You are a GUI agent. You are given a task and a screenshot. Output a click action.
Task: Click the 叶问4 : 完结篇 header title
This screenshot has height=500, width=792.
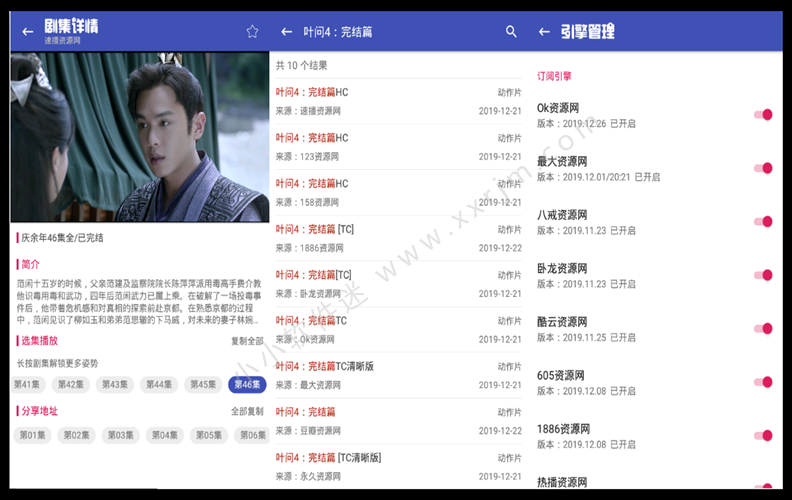pyautogui.click(x=338, y=32)
